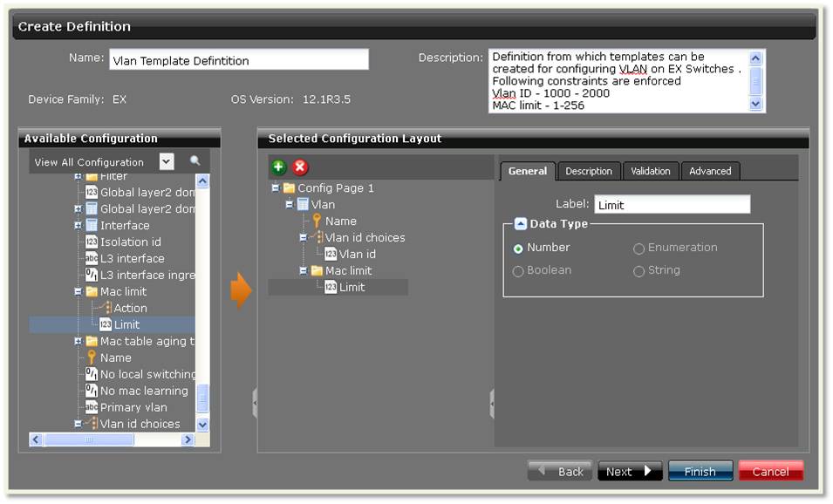Select the Isolation id text row

click(131, 242)
